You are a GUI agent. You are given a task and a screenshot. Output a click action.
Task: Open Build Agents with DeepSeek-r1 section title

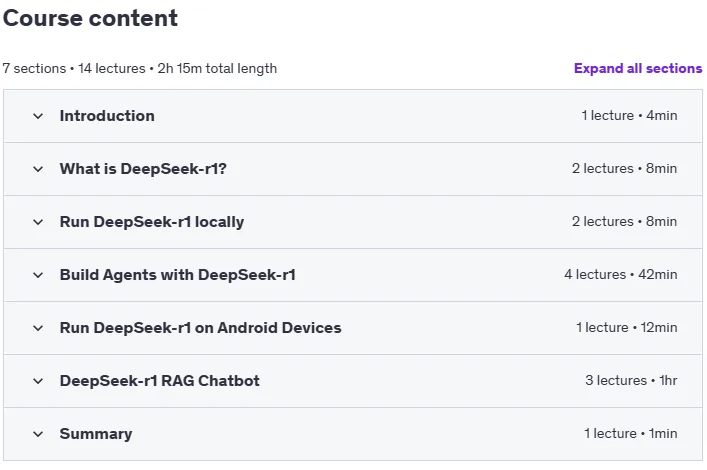pos(178,275)
